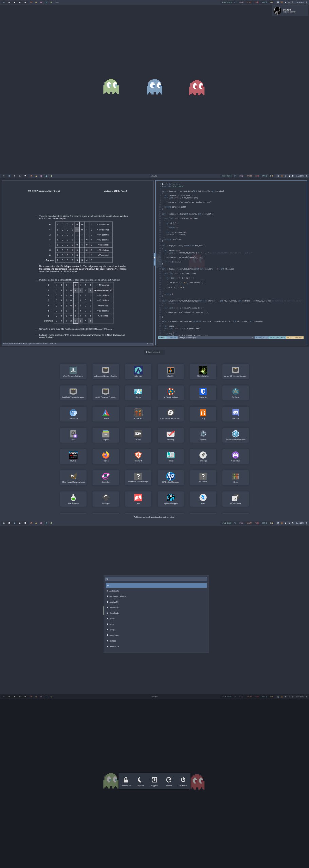The width and height of the screenshot is (309, 868).
Task: Open Cozy audiobook player
Action: pos(203,414)
